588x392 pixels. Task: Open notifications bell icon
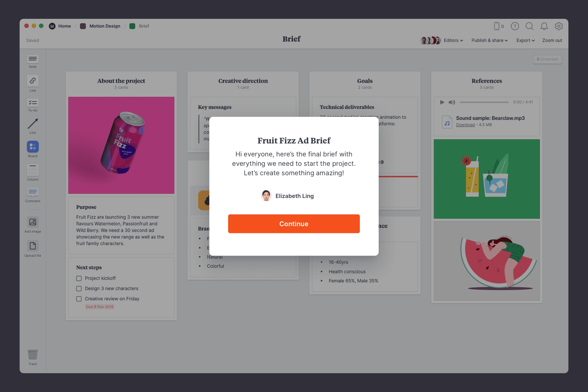pyautogui.click(x=544, y=26)
